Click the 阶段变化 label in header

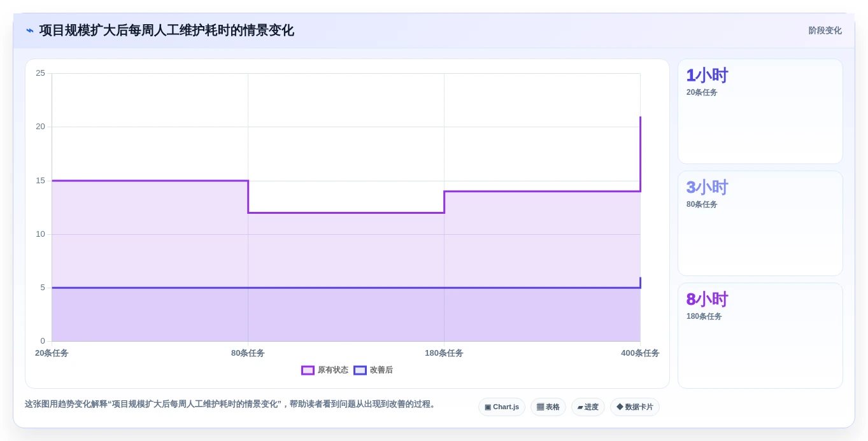coord(825,31)
